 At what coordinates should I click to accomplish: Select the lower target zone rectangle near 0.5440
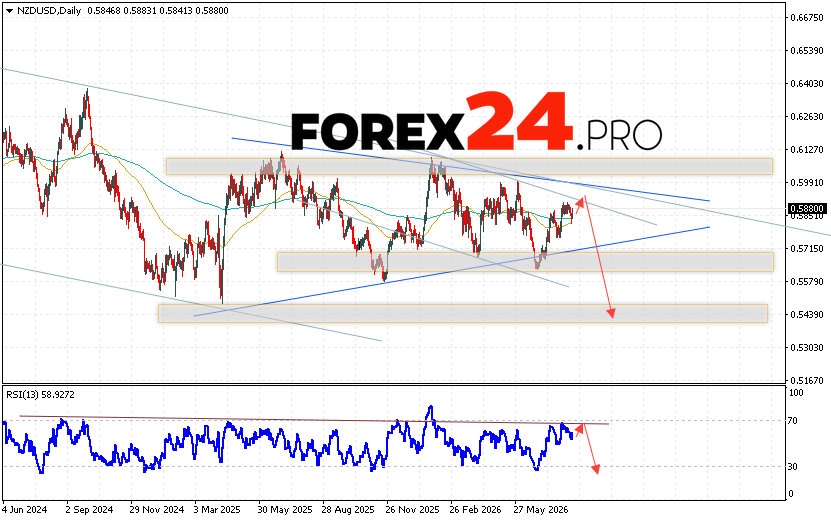463,313
